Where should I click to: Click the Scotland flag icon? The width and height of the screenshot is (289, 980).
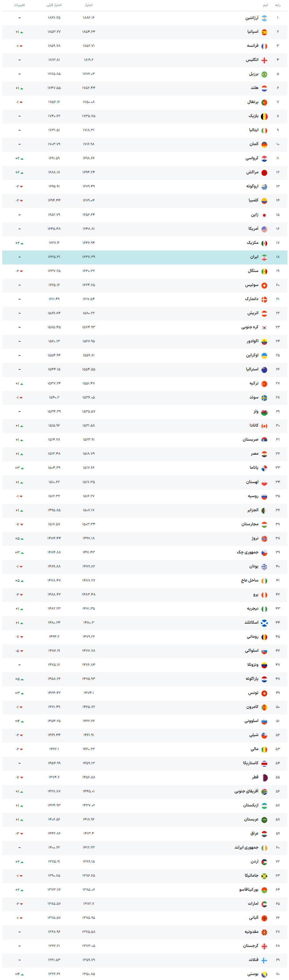click(x=264, y=623)
